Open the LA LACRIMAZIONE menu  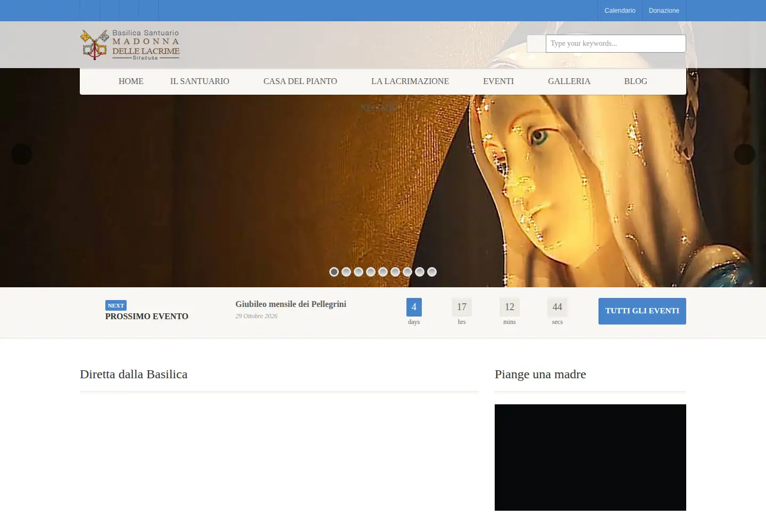click(x=410, y=81)
